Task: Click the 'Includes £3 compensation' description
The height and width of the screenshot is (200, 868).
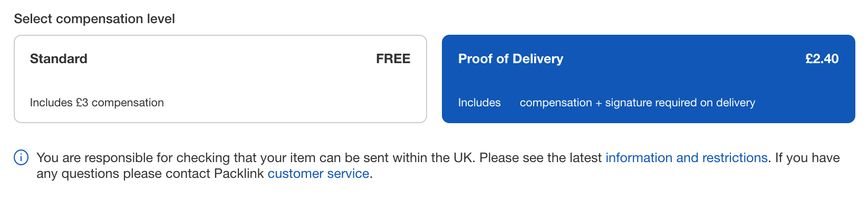Action: [97, 103]
